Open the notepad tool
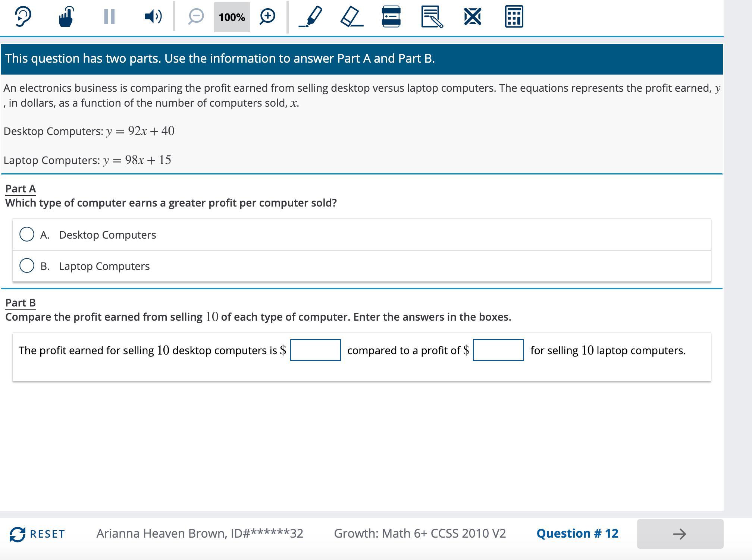The image size is (752, 560). pyautogui.click(x=432, y=17)
